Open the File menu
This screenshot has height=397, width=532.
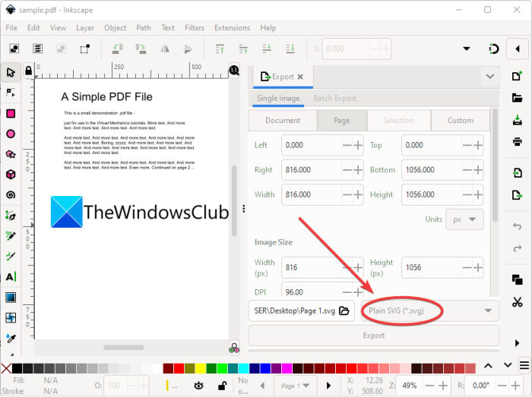coord(11,28)
